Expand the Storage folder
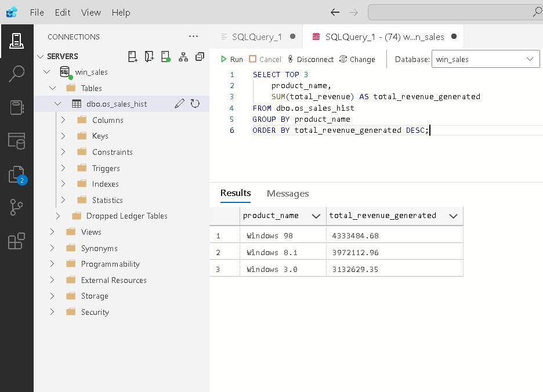 [x=52, y=296]
